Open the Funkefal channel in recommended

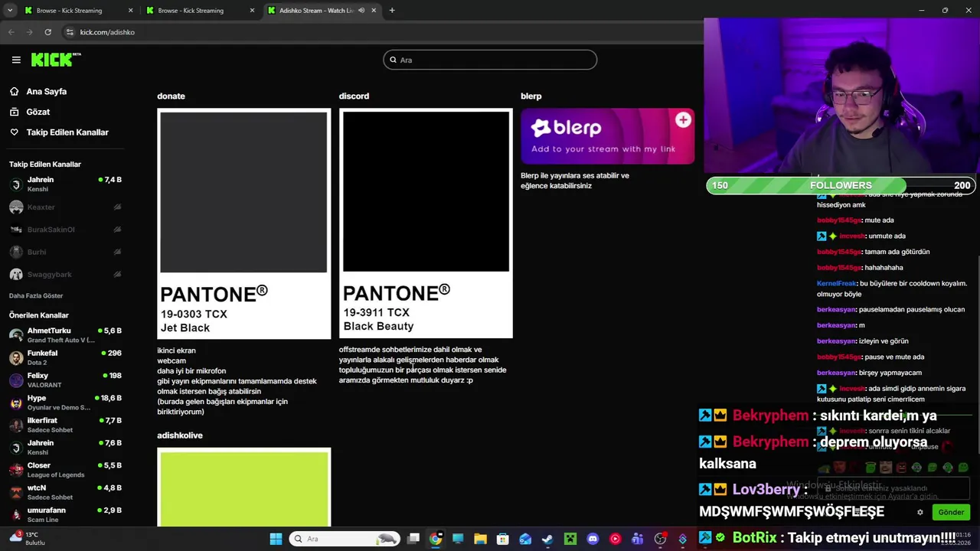[65, 357]
